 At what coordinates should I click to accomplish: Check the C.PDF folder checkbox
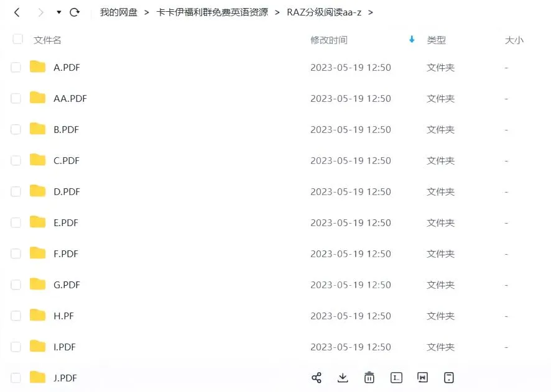pos(16,160)
